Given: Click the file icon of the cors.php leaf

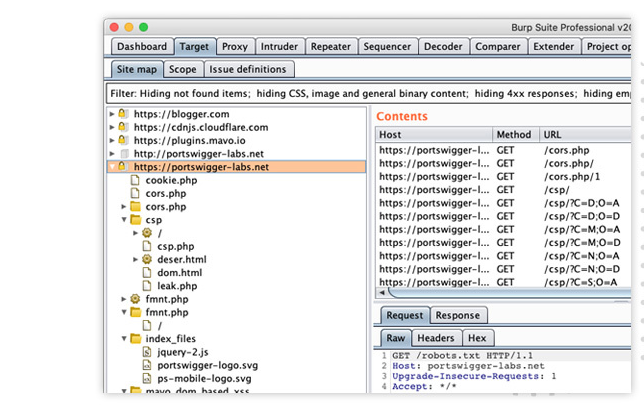Looking at the screenshot, I should [135, 193].
